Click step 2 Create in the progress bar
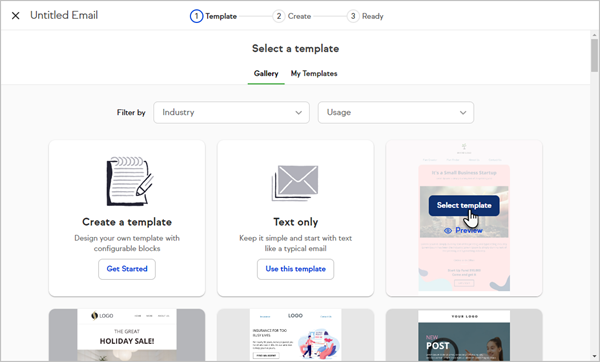 [x=292, y=16]
